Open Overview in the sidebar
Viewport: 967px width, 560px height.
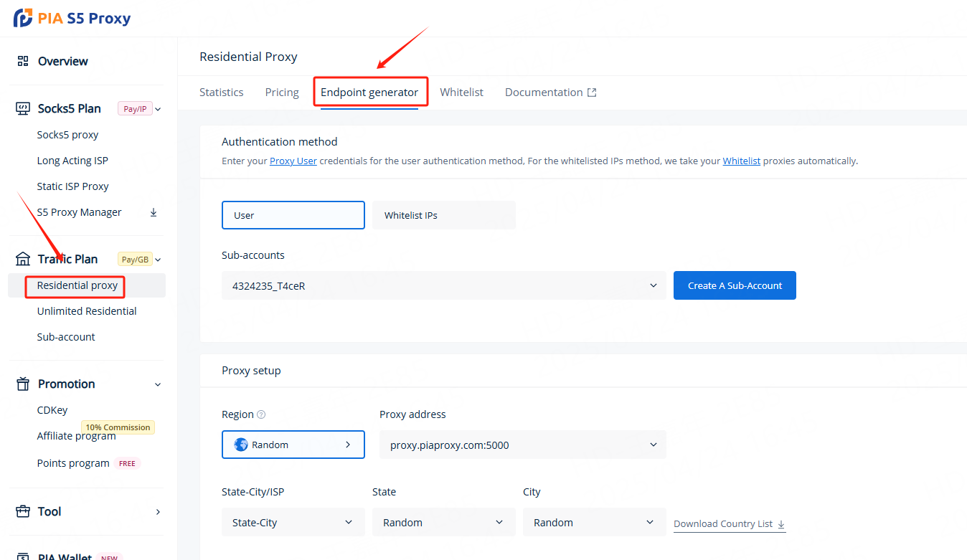[63, 61]
